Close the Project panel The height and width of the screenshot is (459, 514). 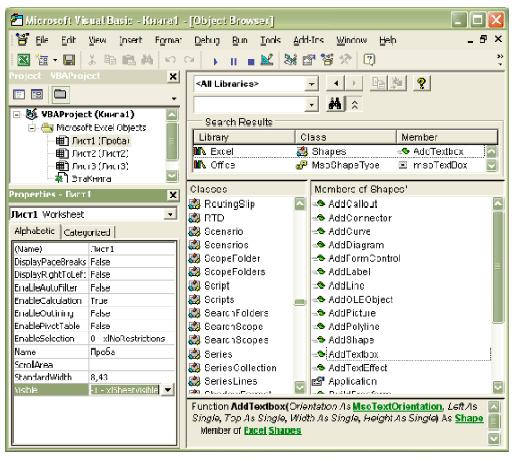(173, 77)
